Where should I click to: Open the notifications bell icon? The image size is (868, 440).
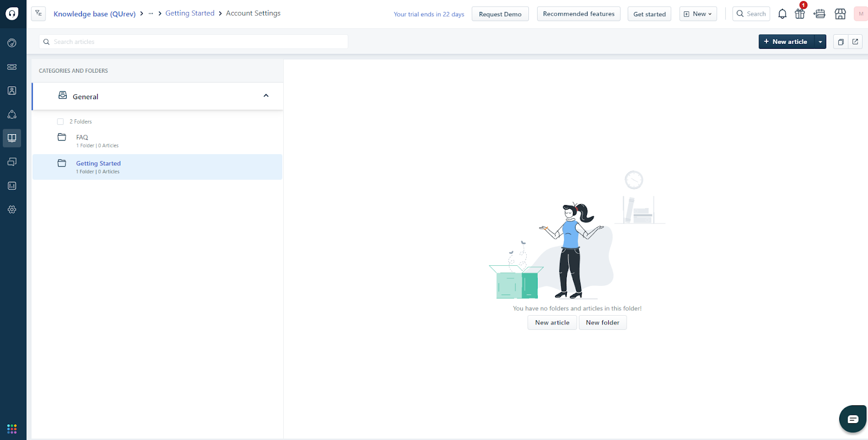click(x=782, y=14)
